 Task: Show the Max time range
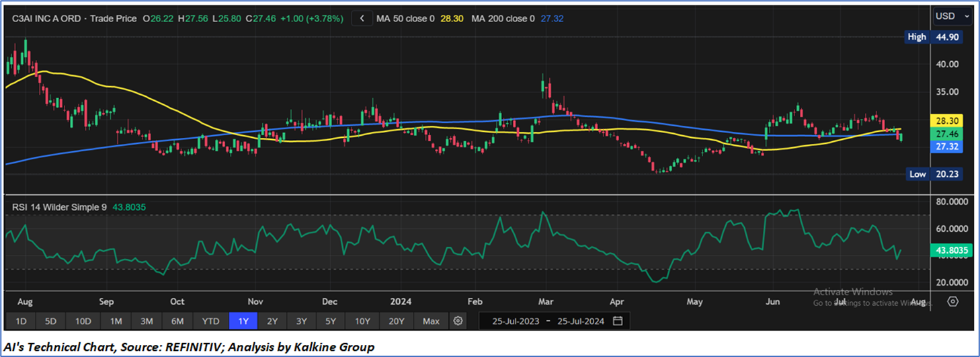click(431, 321)
